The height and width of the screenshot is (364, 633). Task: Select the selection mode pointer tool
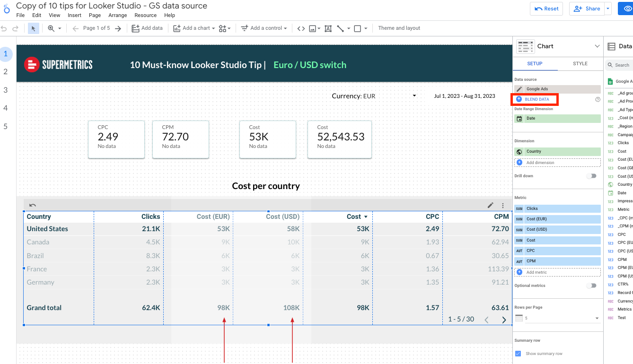(33, 28)
